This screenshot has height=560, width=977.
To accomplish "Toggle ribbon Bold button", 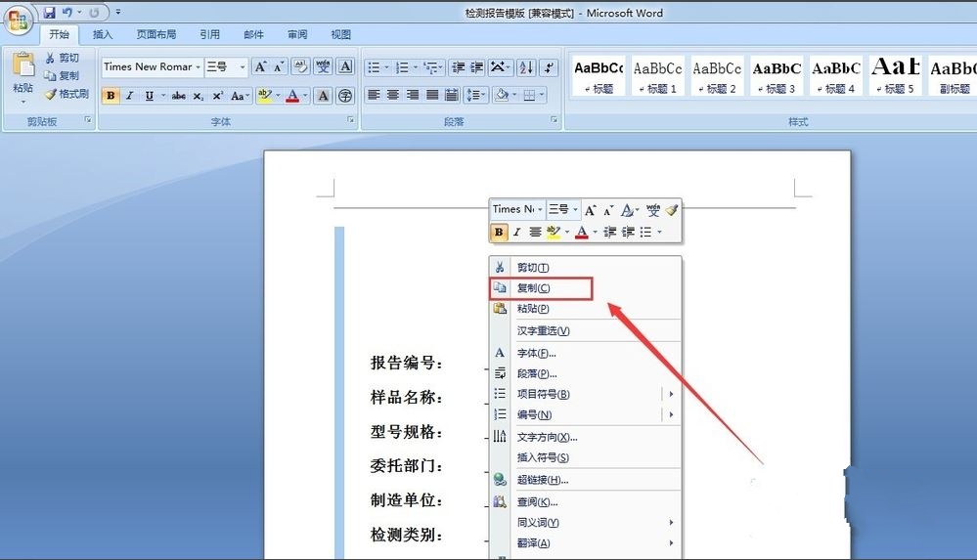I will (x=111, y=96).
